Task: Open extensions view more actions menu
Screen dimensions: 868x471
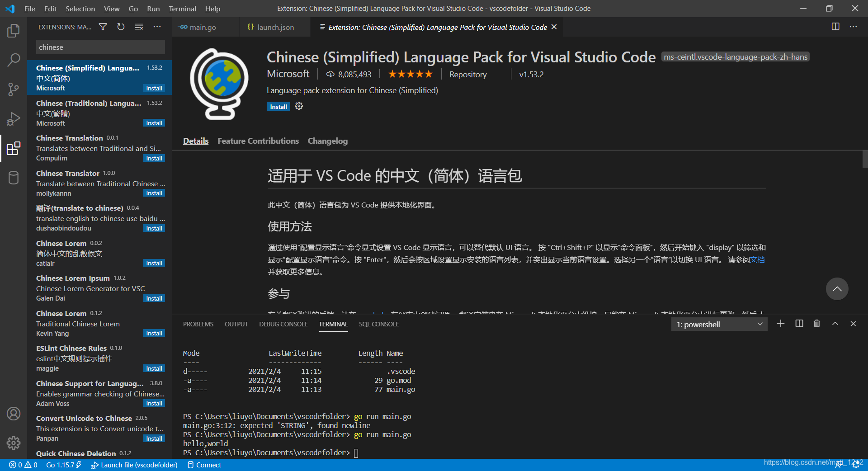Action: (x=157, y=27)
